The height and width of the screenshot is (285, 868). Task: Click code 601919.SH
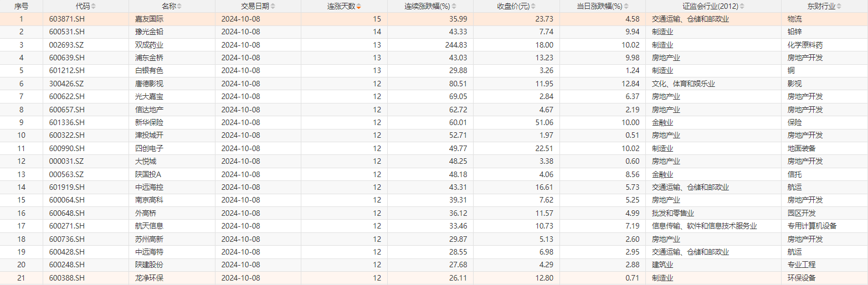coord(67,187)
